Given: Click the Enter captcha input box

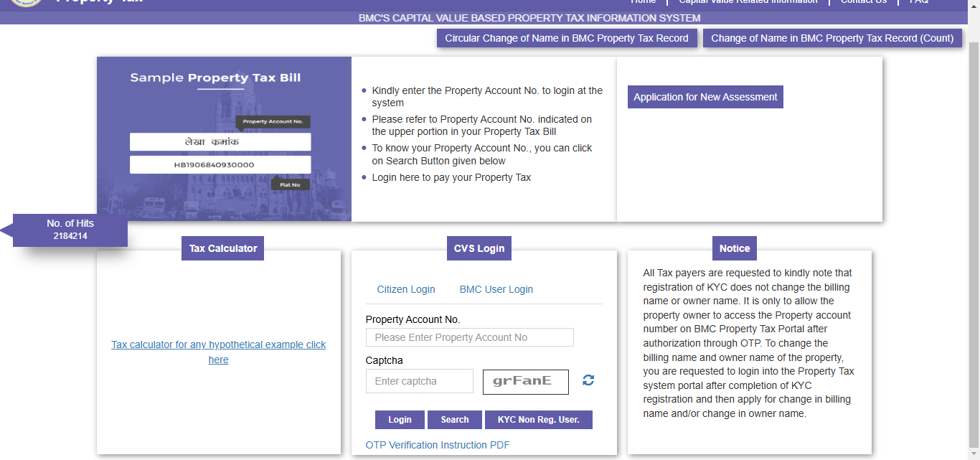Looking at the screenshot, I should click(x=419, y=381).
